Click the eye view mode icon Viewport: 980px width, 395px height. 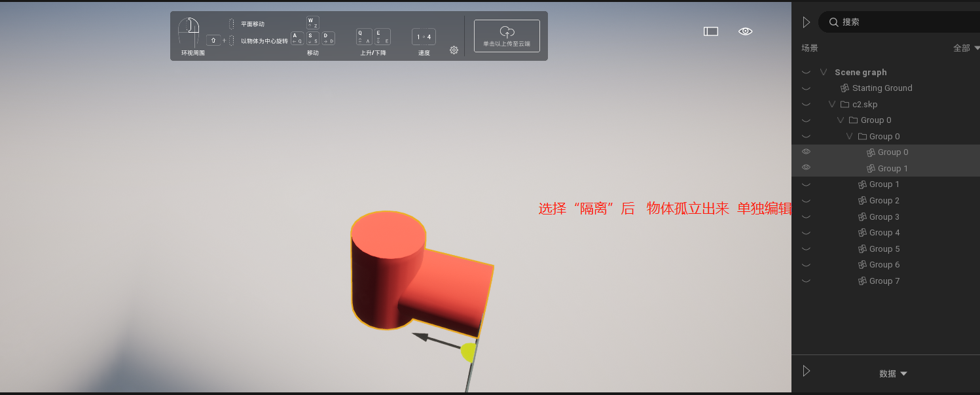coord(745,31)
